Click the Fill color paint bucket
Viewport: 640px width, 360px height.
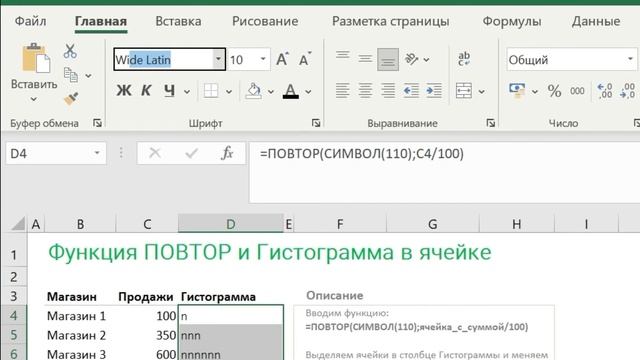pyautogui.click(x=253, y=91)
